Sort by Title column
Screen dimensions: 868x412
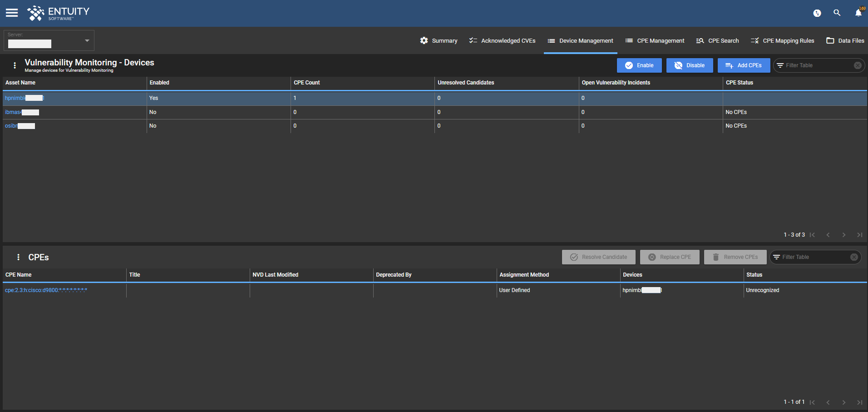(x=134, y=275)
